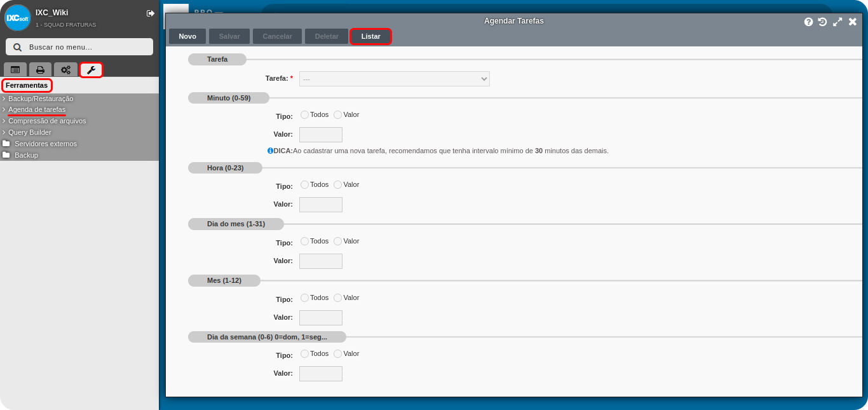The width and height of the screenshot is (868, 410).
Task: Expand the Query Builder tree item
Action: click(29, 132)
